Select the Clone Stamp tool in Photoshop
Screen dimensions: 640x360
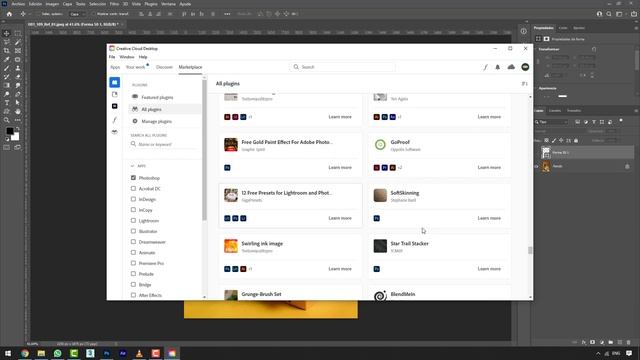18,68
